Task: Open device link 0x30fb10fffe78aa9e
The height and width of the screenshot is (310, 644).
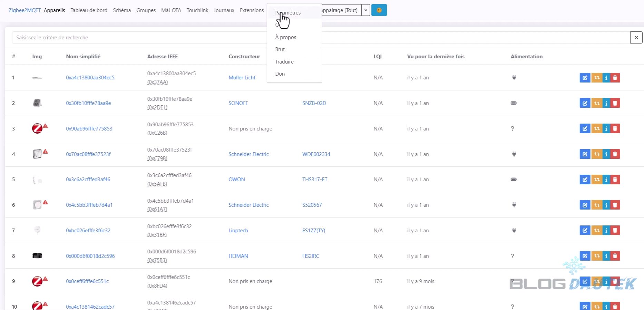Action: point(88,103)
